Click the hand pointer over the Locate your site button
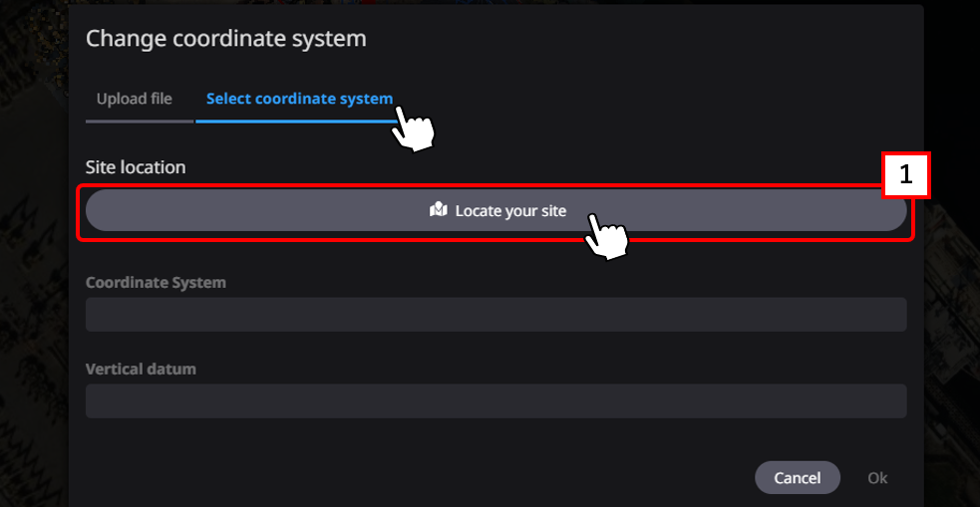This screenshot has height=507, width=980. tap(606, 236)
